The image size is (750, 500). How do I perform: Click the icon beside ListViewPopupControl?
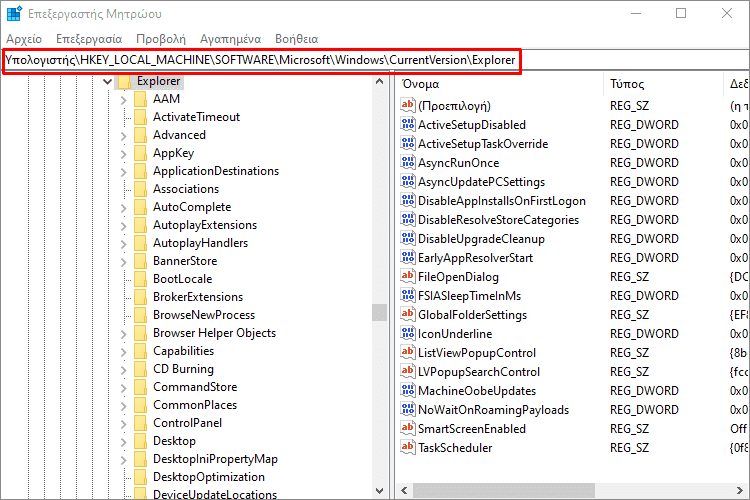pos(408,353)
